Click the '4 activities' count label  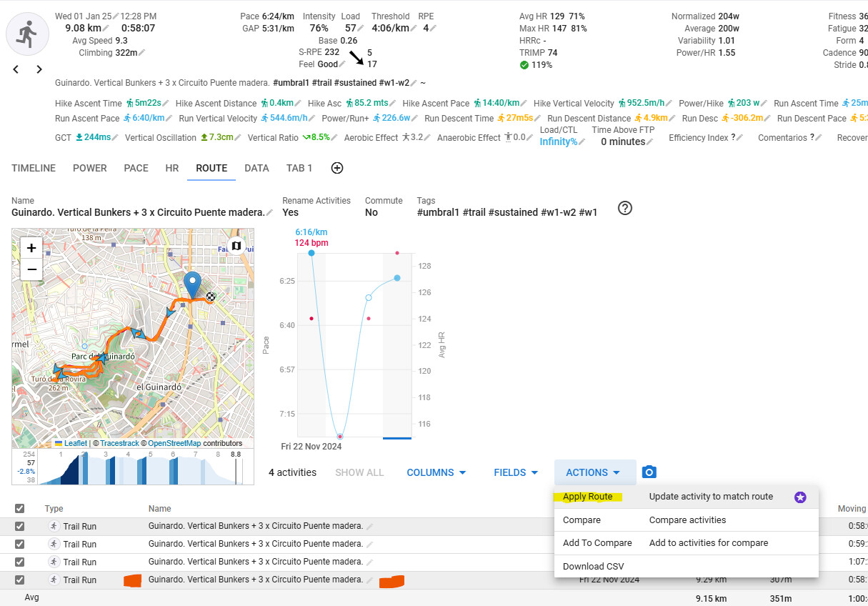292,472
